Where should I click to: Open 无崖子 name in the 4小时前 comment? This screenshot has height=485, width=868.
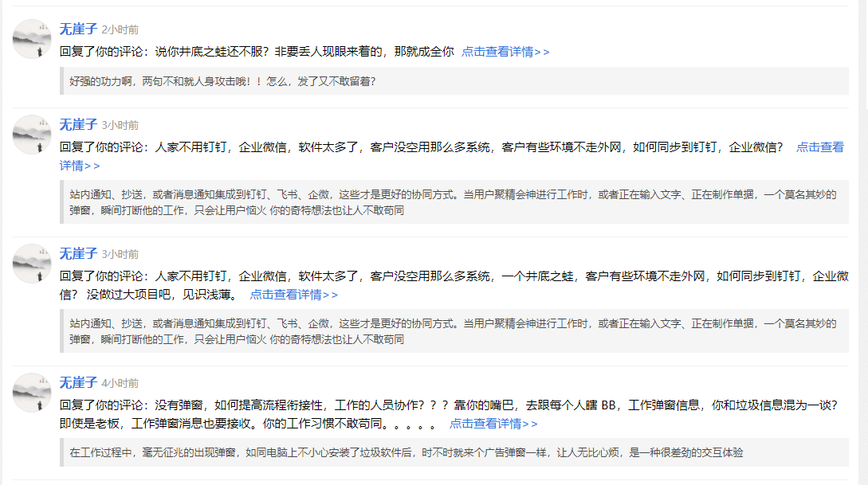(78, 382)
